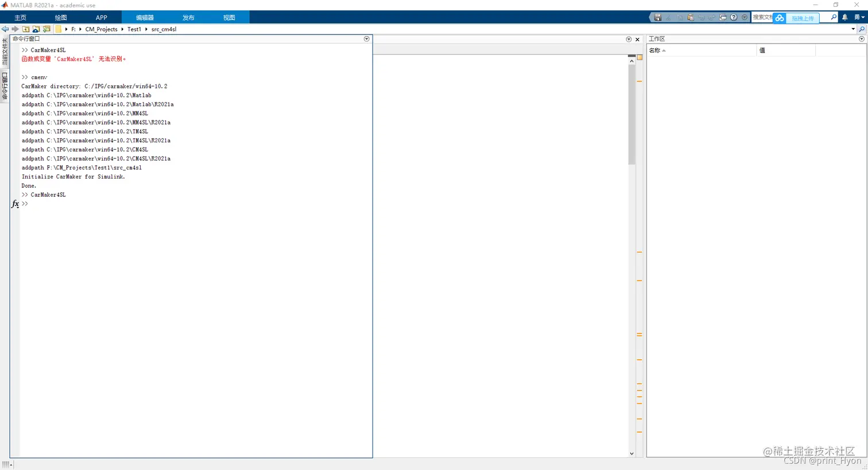Open the 发布 (Publish) ribbon tab
The height and width of the screenshot is (470, 868).
tap(188, 18)
